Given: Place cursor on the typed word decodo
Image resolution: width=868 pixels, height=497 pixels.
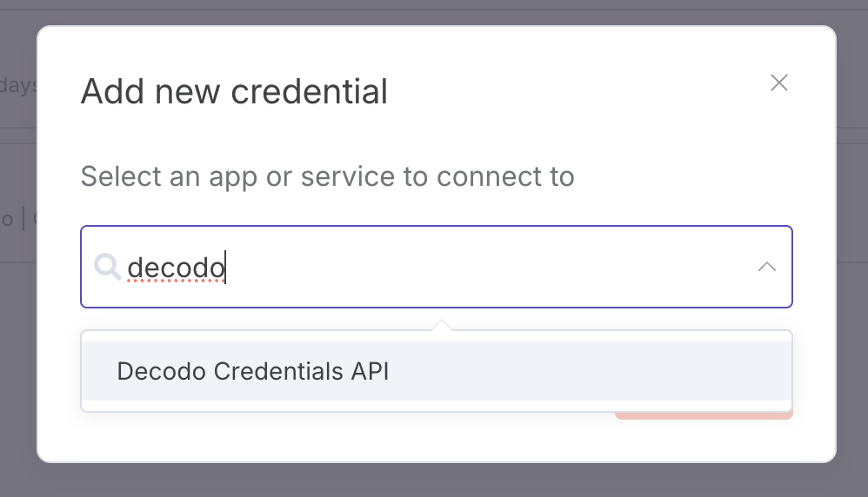Looking at the screenshot, I should [x=174, y=268].
